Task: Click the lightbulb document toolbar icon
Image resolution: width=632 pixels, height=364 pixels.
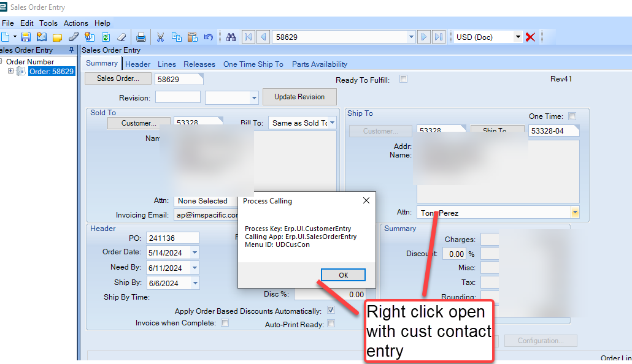Action: [x=90, y=37]
